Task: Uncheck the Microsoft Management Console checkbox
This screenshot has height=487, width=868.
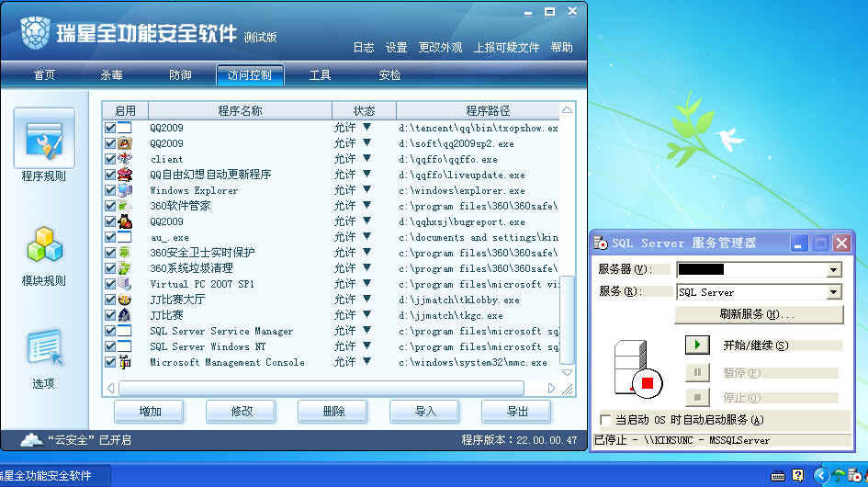Action: pos(110,362)
